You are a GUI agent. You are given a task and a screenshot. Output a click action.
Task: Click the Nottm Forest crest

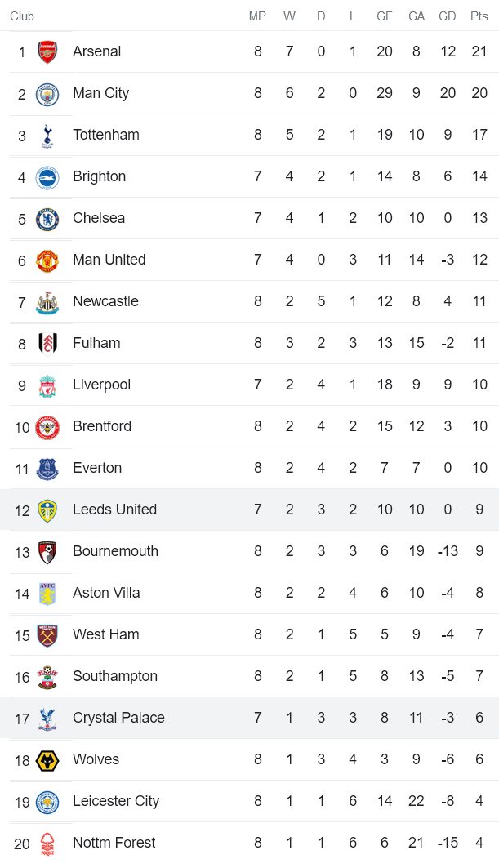coord(47,844)
